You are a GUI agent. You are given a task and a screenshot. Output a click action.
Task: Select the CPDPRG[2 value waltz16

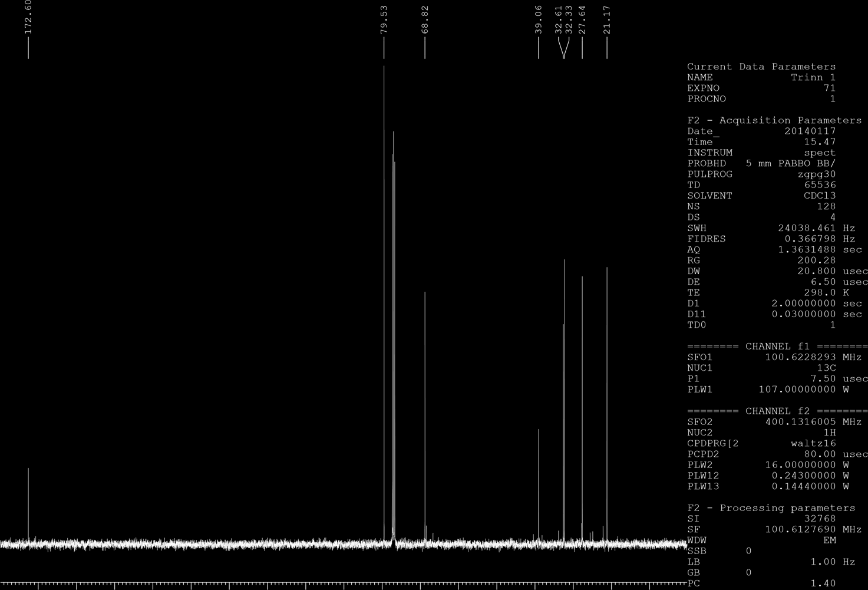point(813,443)
